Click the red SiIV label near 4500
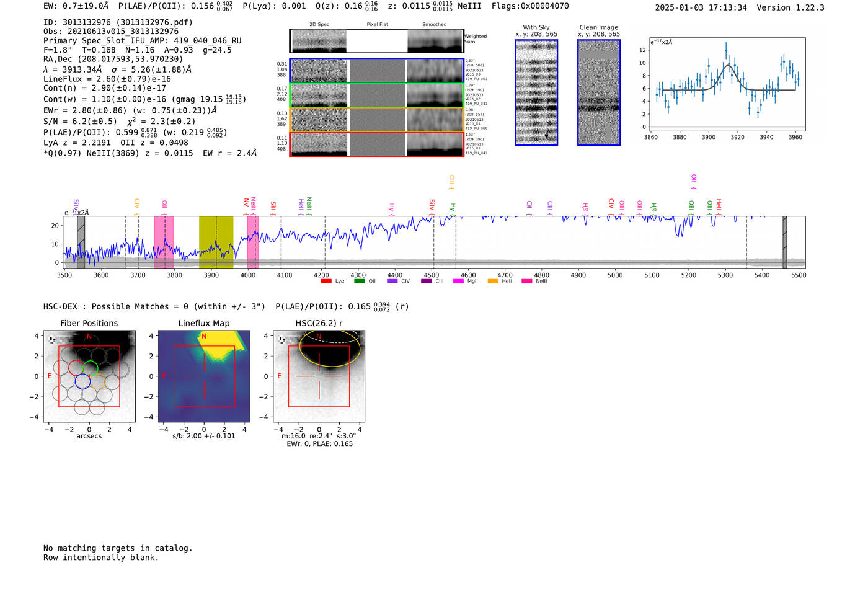The image size is (868, 591). (432, 205)
